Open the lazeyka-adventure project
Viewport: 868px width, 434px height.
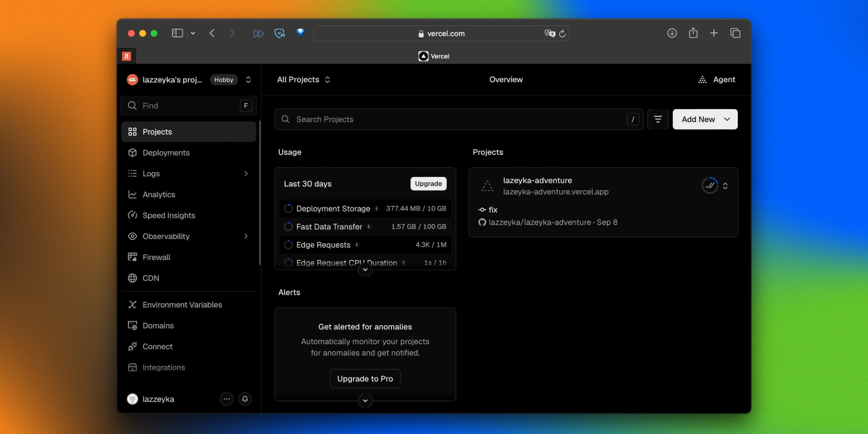click(x=537, y=180)
